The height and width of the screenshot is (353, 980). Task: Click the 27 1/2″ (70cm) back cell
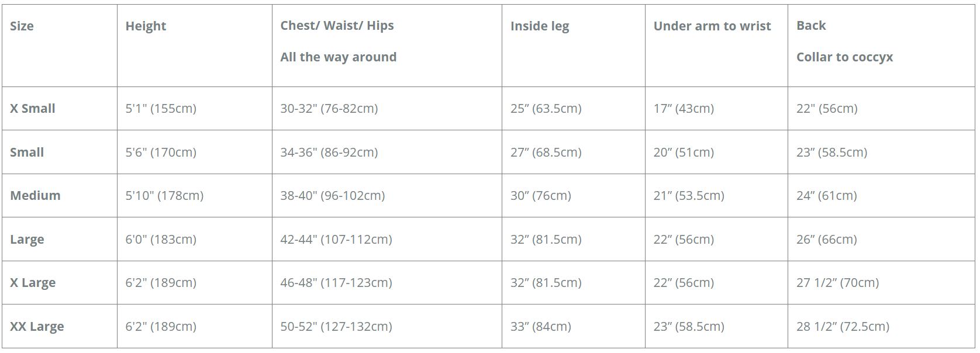coord(837,283)
